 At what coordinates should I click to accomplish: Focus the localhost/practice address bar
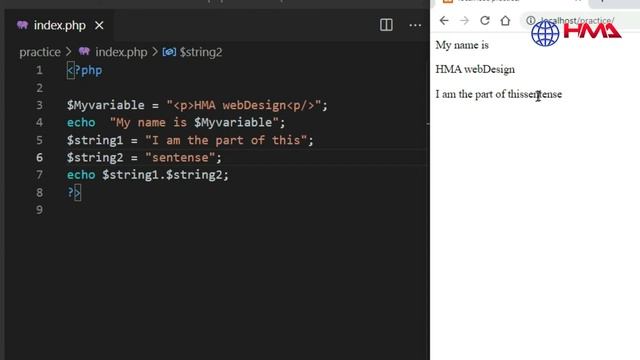580,20
